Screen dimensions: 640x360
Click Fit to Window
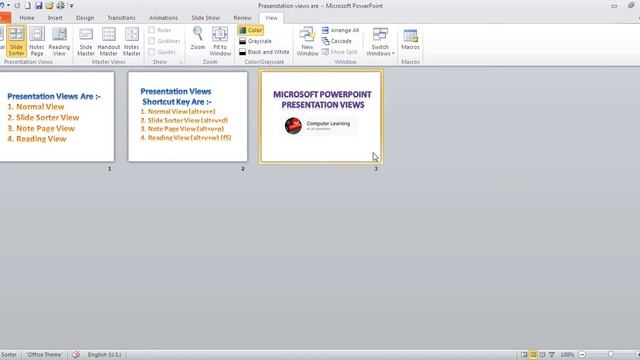click(220, 41)
